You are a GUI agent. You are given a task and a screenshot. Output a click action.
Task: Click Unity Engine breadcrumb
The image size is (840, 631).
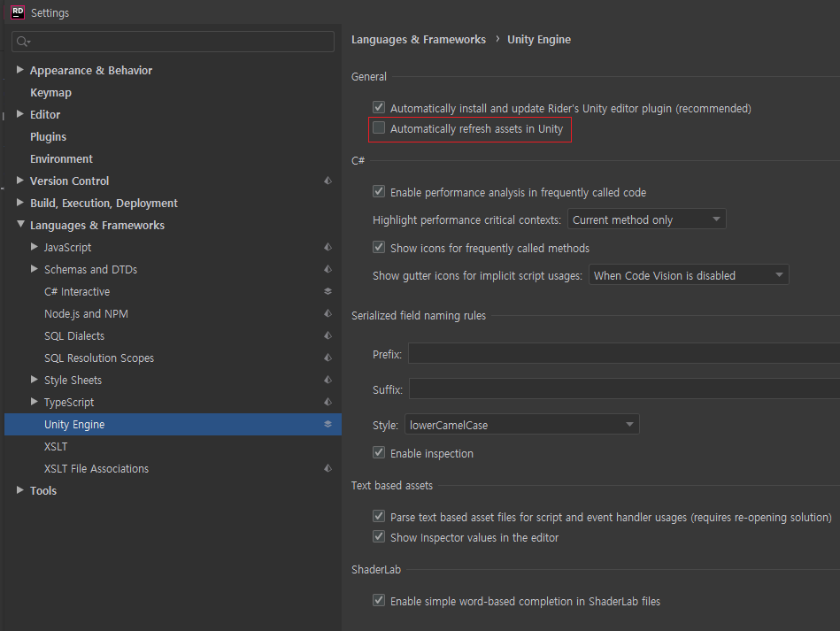539,40
